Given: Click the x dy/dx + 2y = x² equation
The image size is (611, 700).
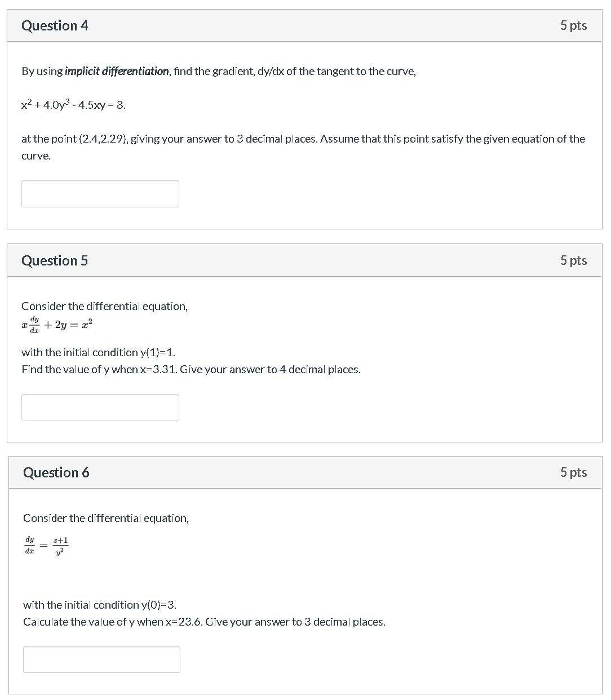Looking at the screenshot, I should tap(57, 325).
